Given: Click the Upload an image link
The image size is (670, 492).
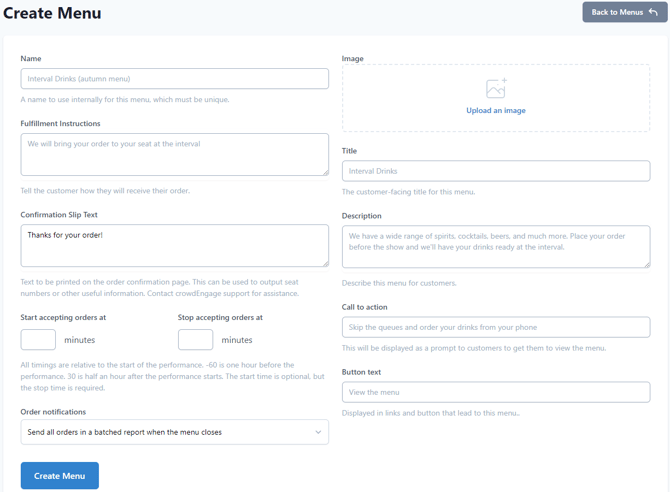Looking at the screenshot, I should (496, 111).
